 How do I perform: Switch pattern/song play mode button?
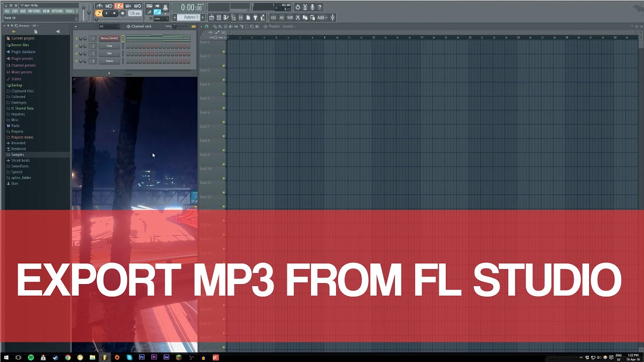click(99, 13)
